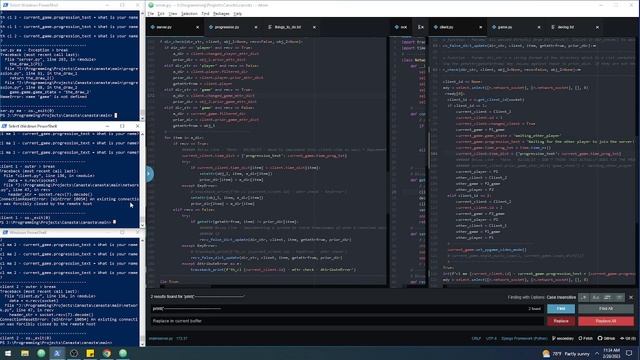Change Python grammar in status bar
The height and width of the screenshot is (360, 640).
(x=524, y=338)
